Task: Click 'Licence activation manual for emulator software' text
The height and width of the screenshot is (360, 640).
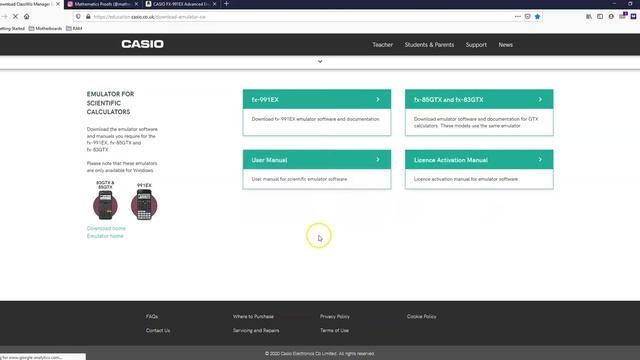Action: pos(466,179)
